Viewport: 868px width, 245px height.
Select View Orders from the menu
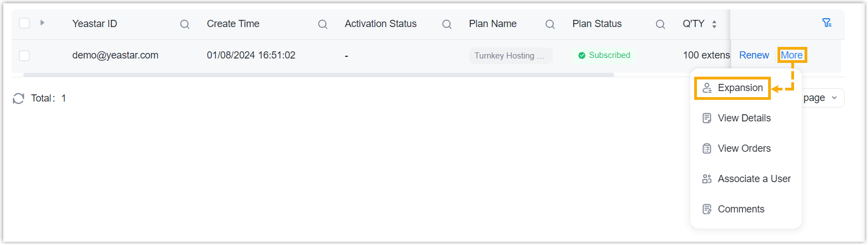coord(743,148)
